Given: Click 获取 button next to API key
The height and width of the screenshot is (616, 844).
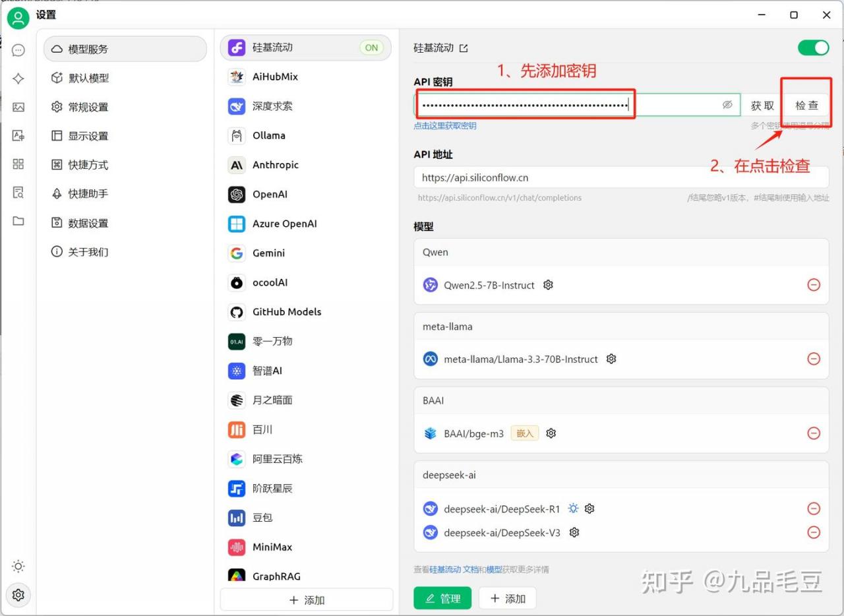Looking at the screenshot, I should pos(762,106).
